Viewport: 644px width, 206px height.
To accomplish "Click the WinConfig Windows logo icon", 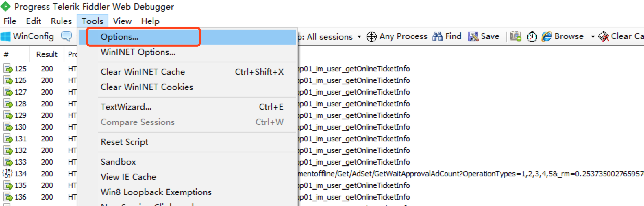I will point(6,36).
